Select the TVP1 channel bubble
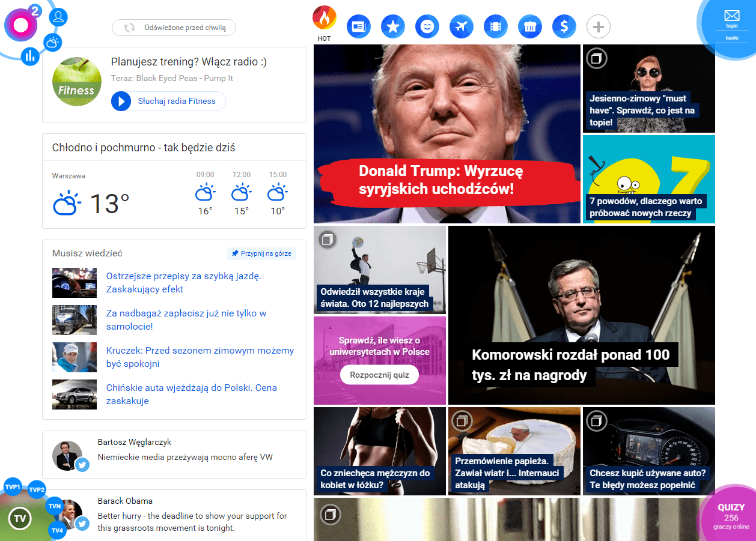 coord(13,487)
